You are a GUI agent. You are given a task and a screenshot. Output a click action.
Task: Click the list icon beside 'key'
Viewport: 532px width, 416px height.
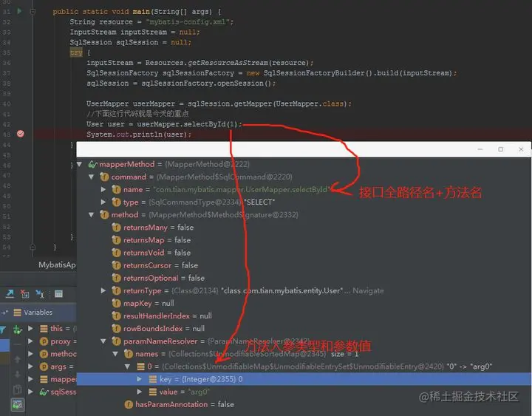tap(153, 379)
